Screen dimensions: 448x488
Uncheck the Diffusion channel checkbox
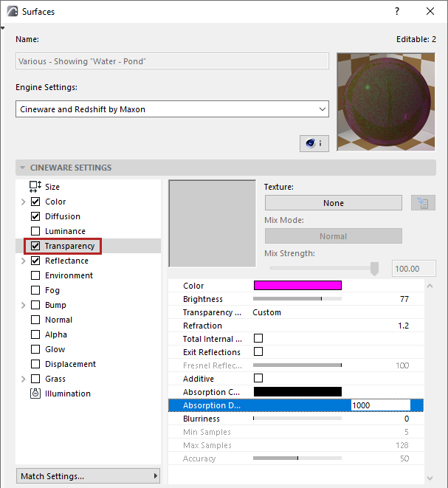[x=35, y=216]
